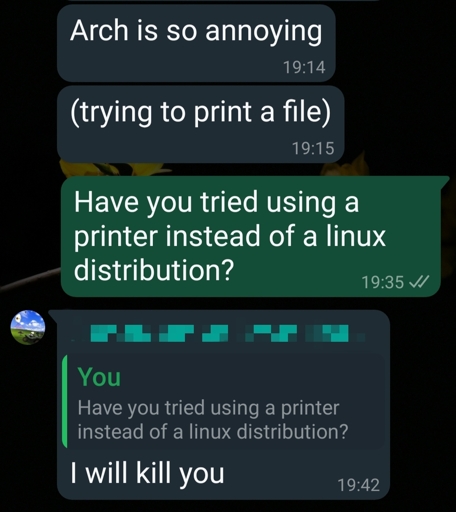The image size is (456, 512).
Task: Open the sender's round profile avatar
Action: point(28,327)
